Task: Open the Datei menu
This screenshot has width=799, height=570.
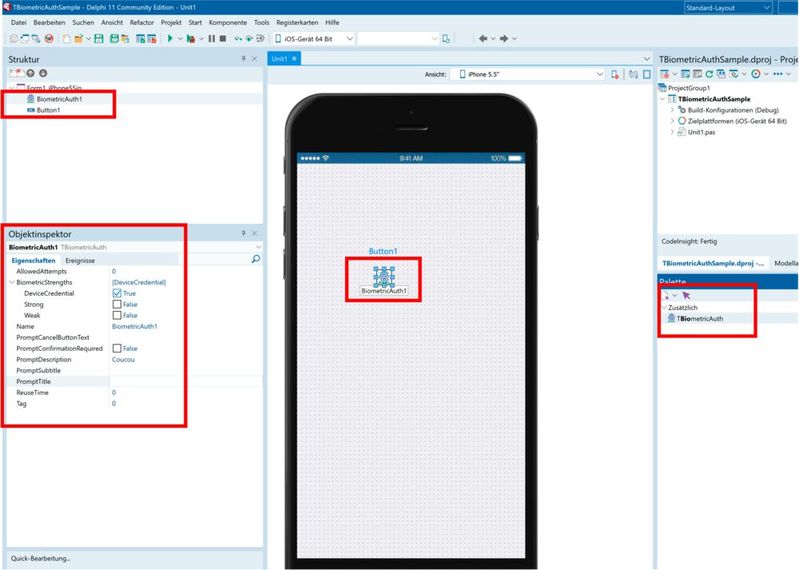Action: [18, 22]
